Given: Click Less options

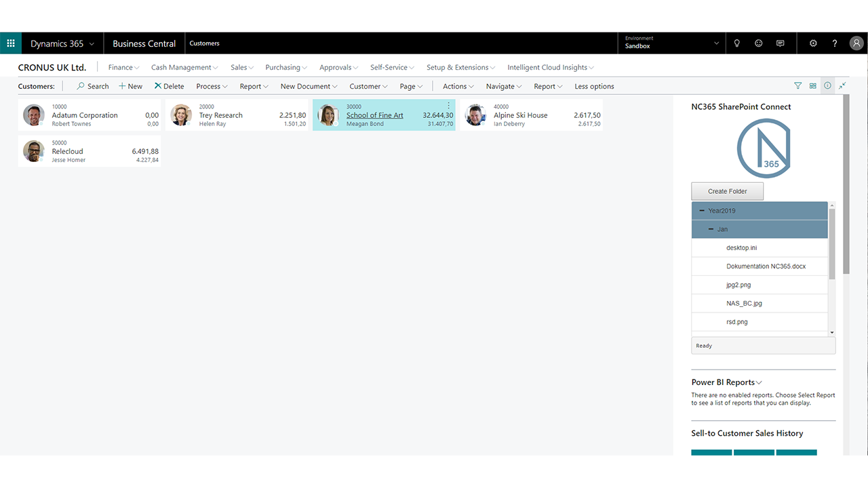Looking at the screenshot, I should 594,86.
